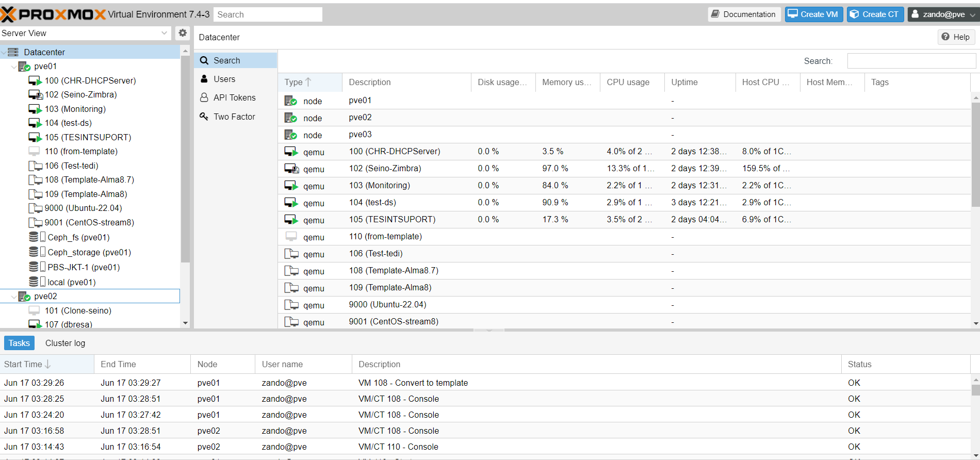
Task: Click the storage icon for Ceph_storage (pve01)
Action: (37, 252)
